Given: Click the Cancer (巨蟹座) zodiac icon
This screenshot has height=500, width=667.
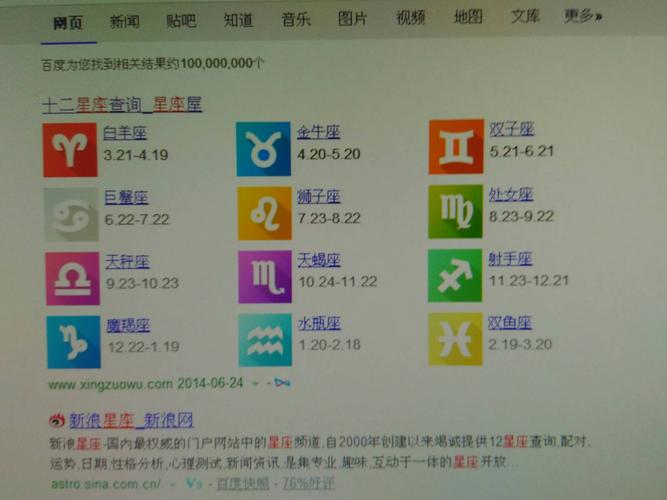Looking at the screenshot, I should [x=71, y=214].
